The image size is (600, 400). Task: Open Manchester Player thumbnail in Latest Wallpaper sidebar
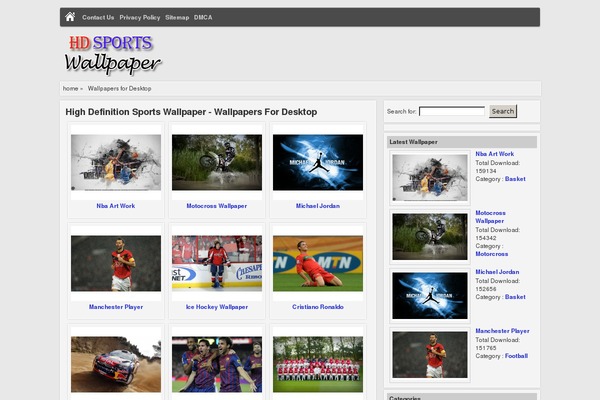pyautogui.click(x=430, y=354)
